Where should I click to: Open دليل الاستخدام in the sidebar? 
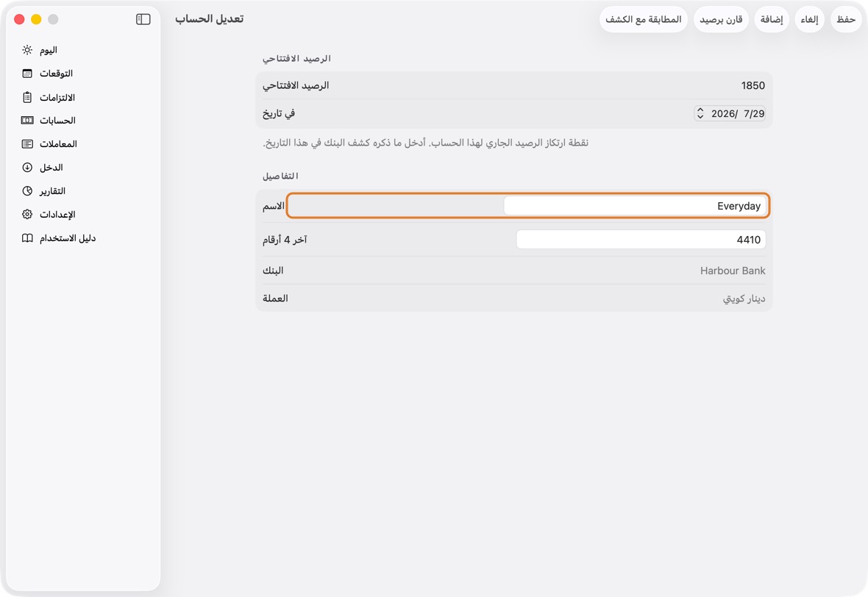(x=68, y=238)
